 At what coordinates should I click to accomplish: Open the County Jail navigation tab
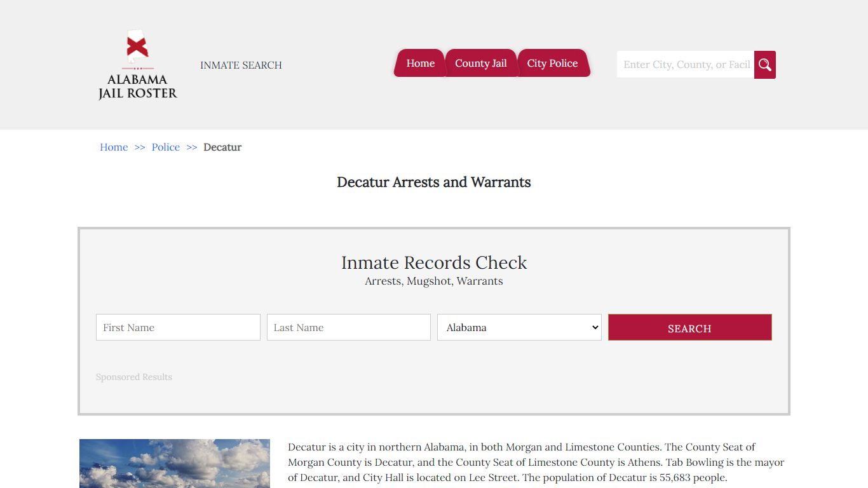pyautogui.click(x=481, y=63)
